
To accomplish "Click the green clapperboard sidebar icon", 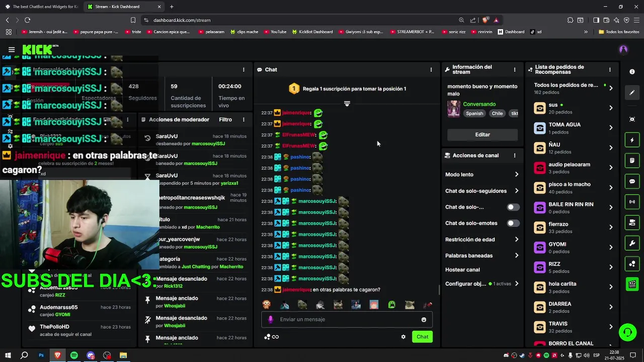I will click(x=632, y=284).
